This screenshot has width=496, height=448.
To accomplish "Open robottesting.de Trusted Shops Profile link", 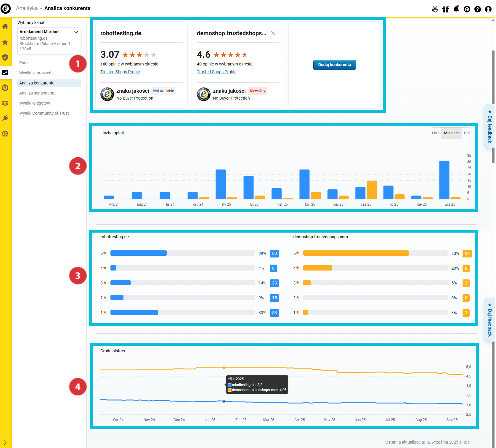I will [120, 72].
